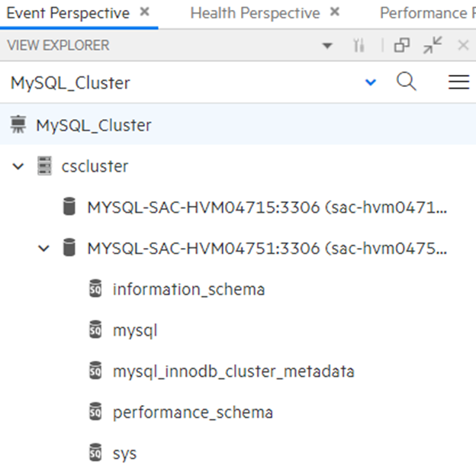This screenshot has height=467, width=476.
Task: Open the MySQL_Cluster view selector dropdown
Action: point(371,82)
